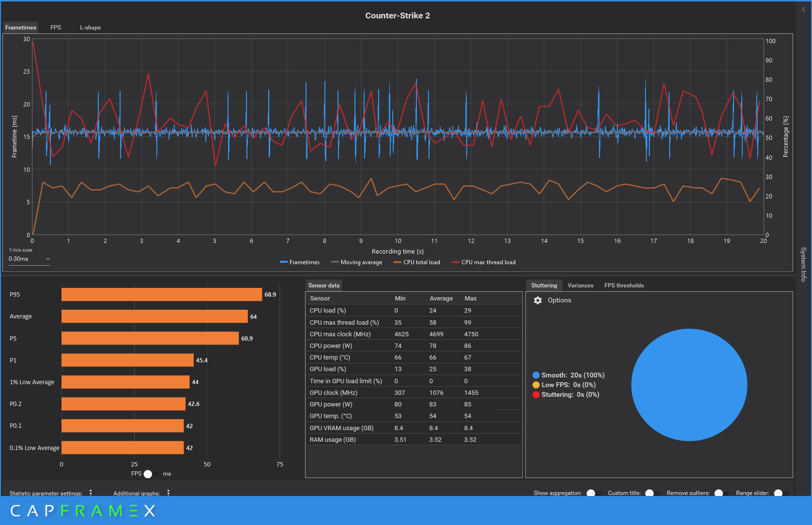Switch the FPS/ms unit toggle
Image resolution: width=812 pixels, height=525 pixels.
coord(151,474)
